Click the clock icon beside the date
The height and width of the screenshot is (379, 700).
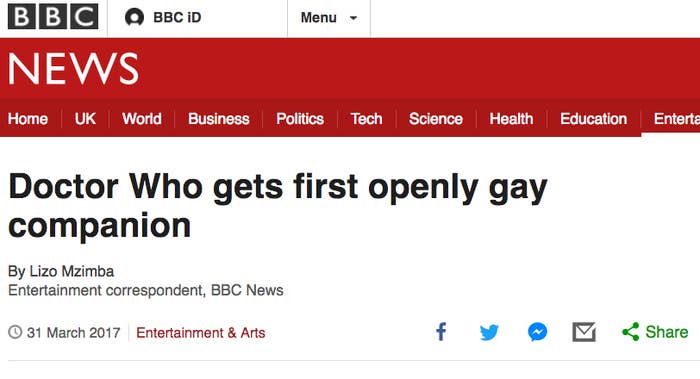(x=15, y=332)
